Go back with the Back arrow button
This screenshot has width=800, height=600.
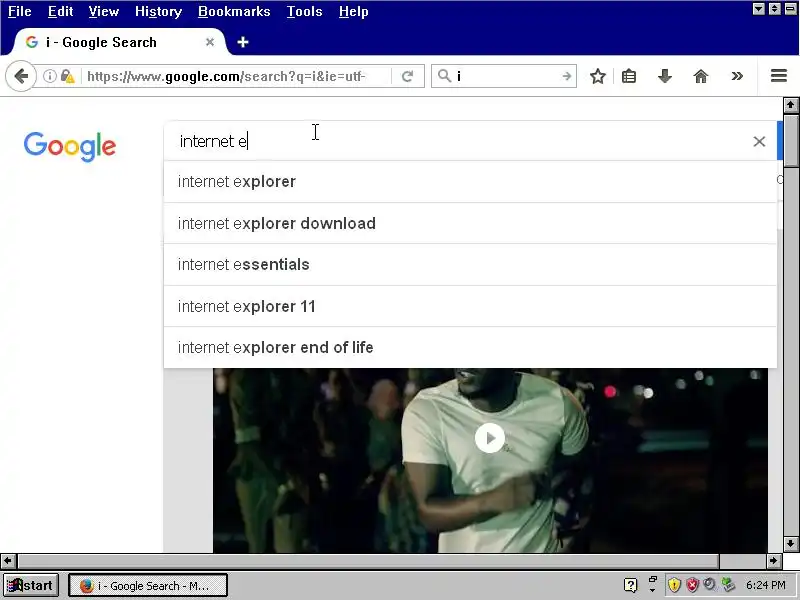(x=21, y=77)
